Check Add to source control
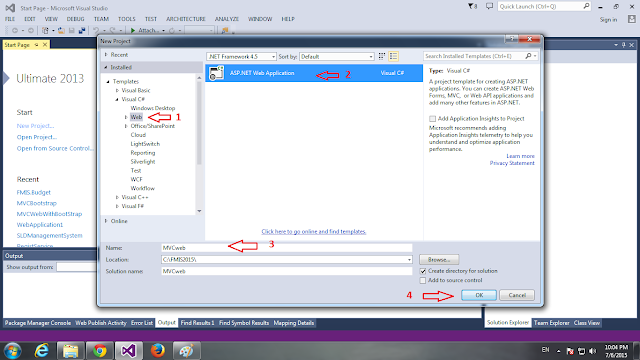This screenshot has height=360, width=640. 423,280
